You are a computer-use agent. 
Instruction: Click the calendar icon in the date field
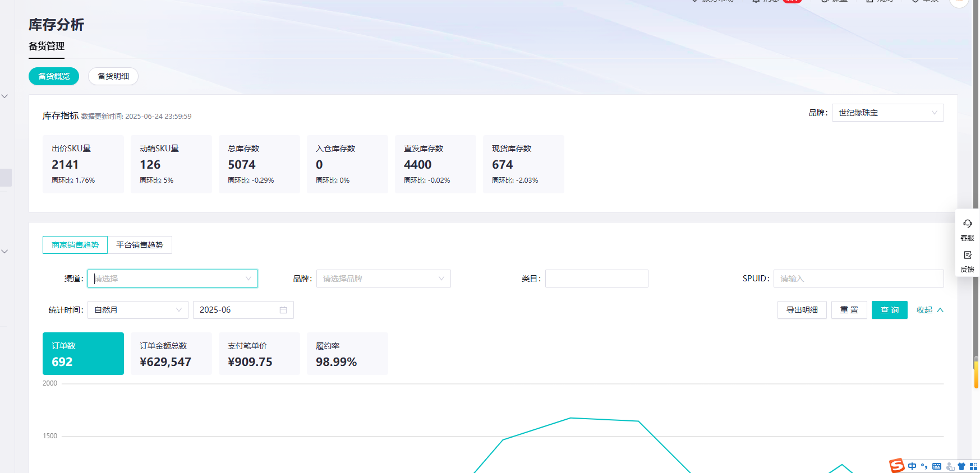coord(283,310)
